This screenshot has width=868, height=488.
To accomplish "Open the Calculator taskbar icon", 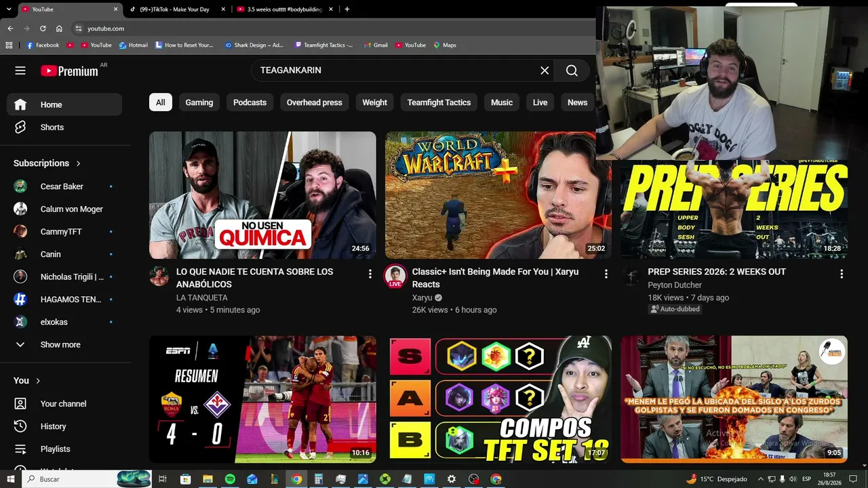I will click(x=318, y=479).
